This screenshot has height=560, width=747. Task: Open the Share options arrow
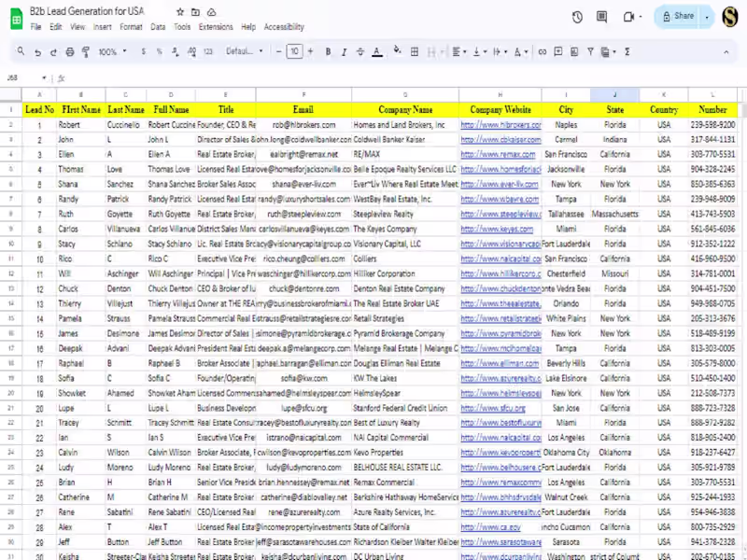point(707,17)
